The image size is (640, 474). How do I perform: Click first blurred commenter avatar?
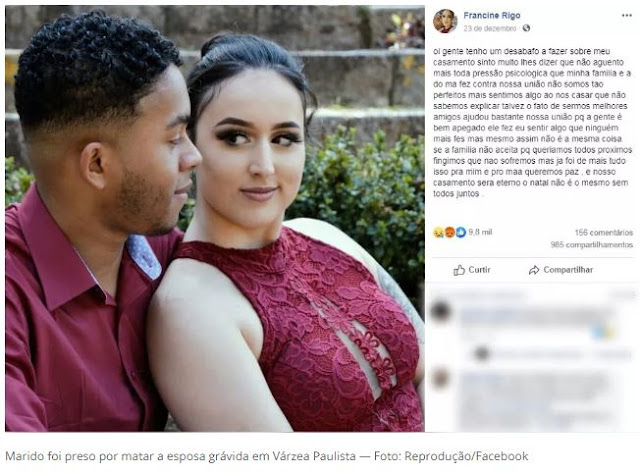coord(441,311)
